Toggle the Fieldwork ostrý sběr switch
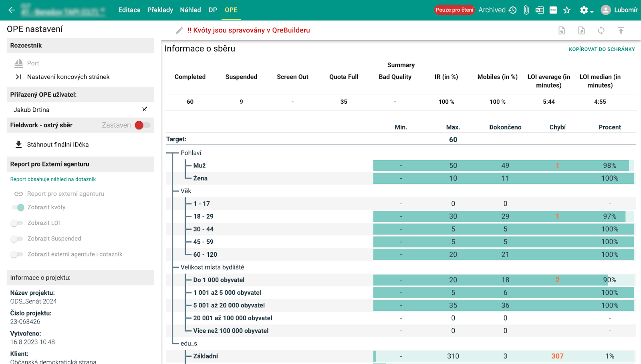The width and height of the screenshot is (641, 364). click(x=142, y=125)
